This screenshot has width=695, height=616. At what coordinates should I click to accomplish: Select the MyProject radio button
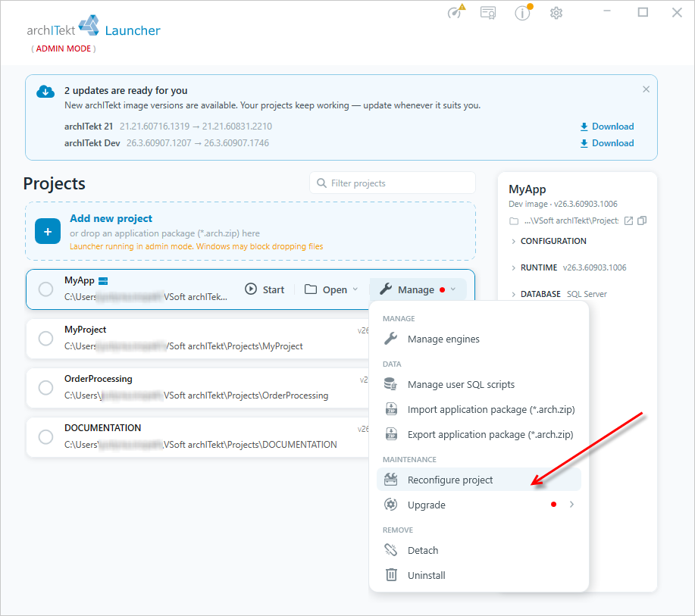coord(45,339)
